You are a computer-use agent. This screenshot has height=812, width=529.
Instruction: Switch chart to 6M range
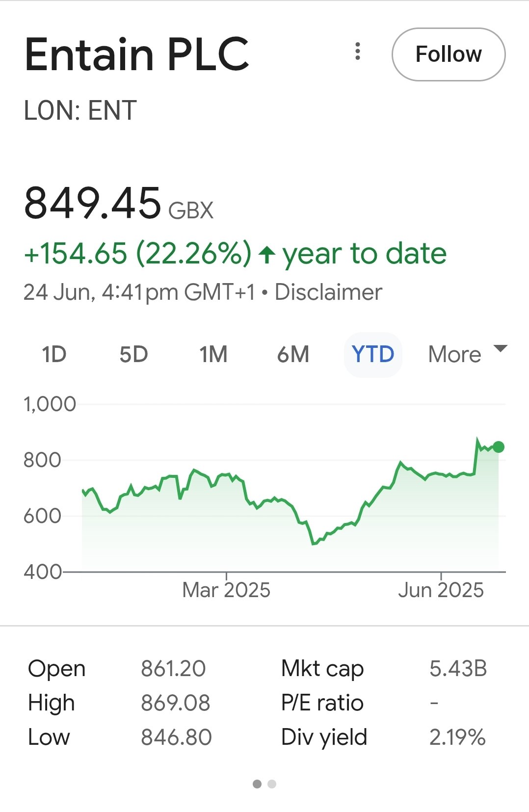click(293, 354)
